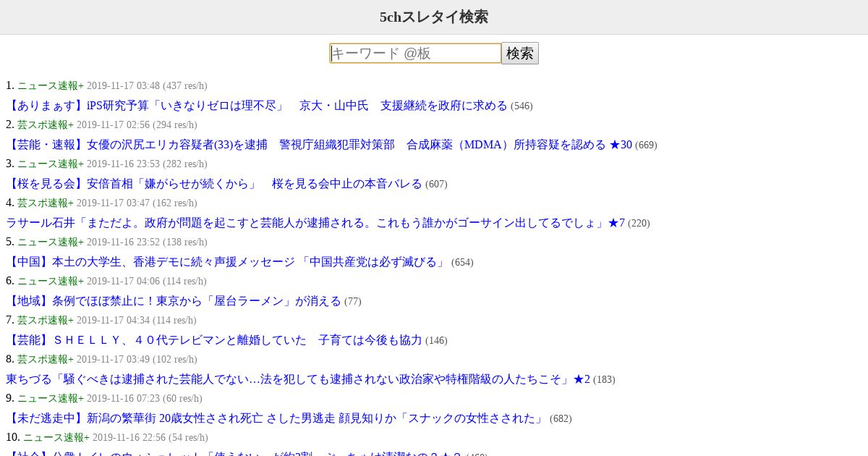This screenshot has height=456, width=868.
Task: Select ニュース速報+ board link in item 6
Action: [x=51, y=281]
